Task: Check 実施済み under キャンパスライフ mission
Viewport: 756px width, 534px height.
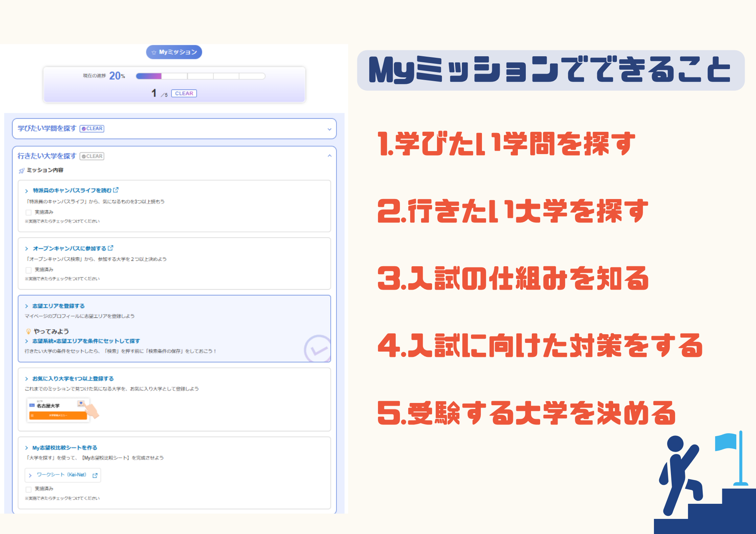Action: coord(28,212)
